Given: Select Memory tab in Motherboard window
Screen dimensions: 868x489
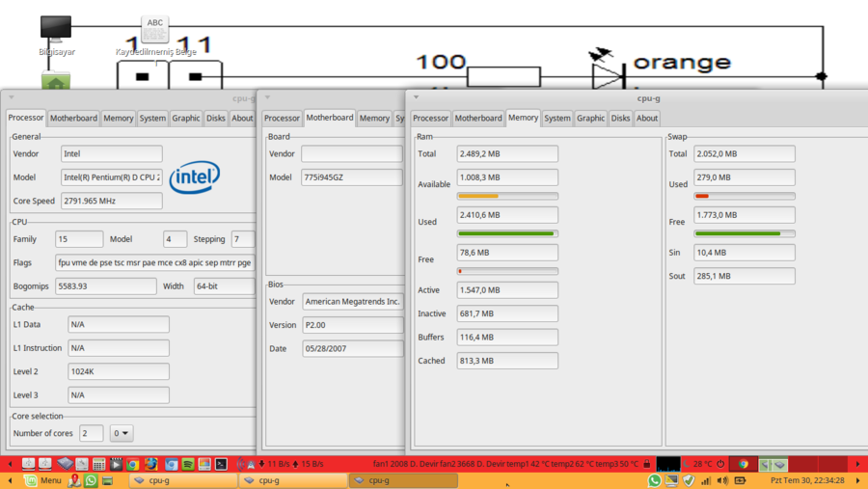Looking at the screenshot, I should point(374,118).
